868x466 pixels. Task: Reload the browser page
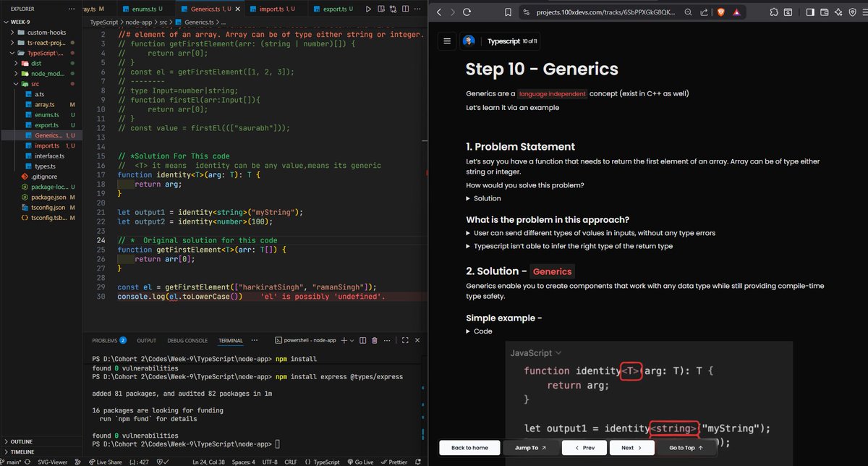(x=467, y=12)
